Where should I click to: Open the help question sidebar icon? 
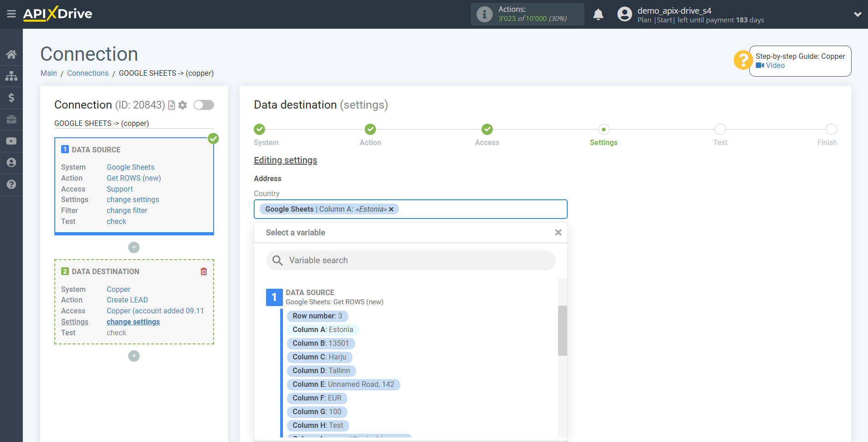11,184
